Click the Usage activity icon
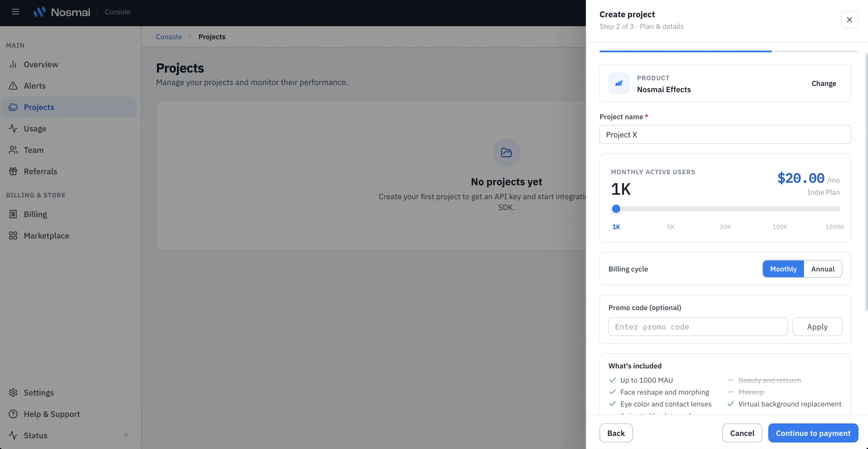Viewport: 868px width, 449px height. [x=13, y=128]
